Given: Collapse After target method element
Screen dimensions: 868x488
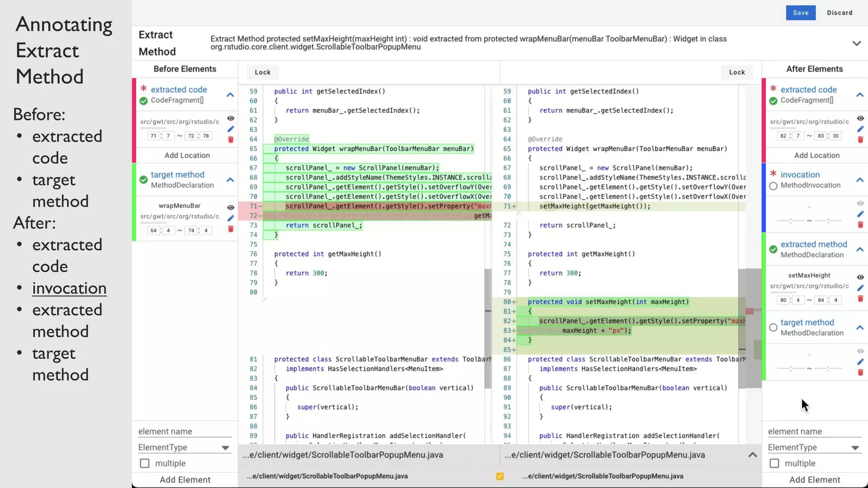Looking at the screenshot, I should (860, 327).
